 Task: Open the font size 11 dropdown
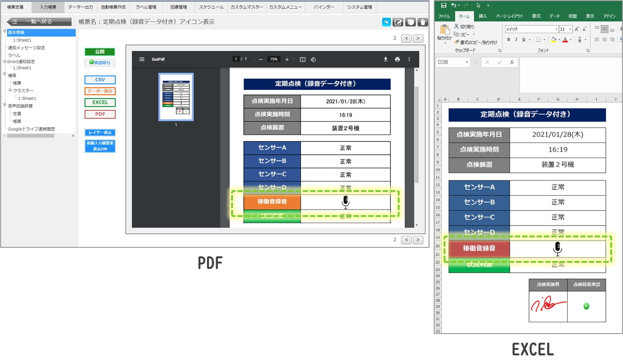click(570, 29)
